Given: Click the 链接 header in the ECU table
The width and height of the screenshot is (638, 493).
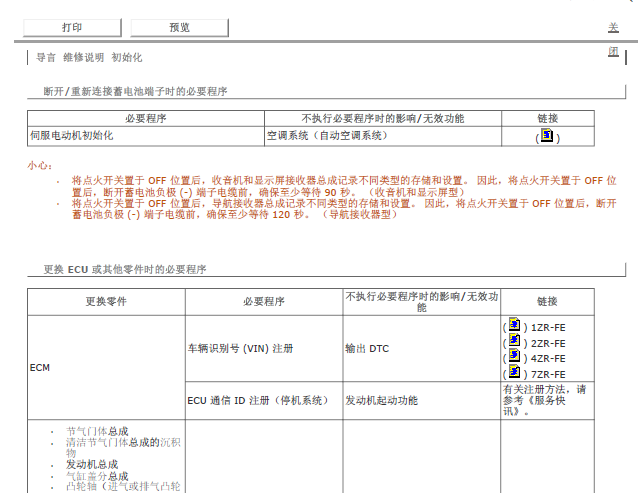Looking at the screenshot, I should (x=547, y=301).
